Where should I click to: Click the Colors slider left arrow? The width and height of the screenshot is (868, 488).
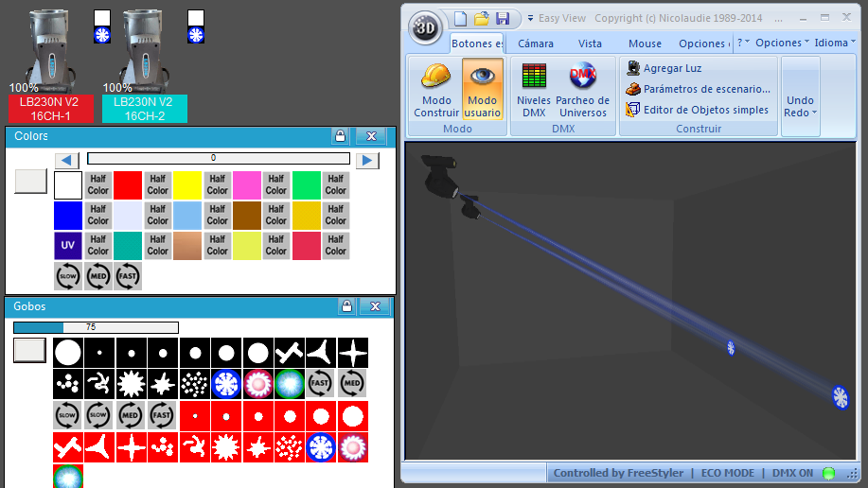pyautogui.click(x=66, y=161)
